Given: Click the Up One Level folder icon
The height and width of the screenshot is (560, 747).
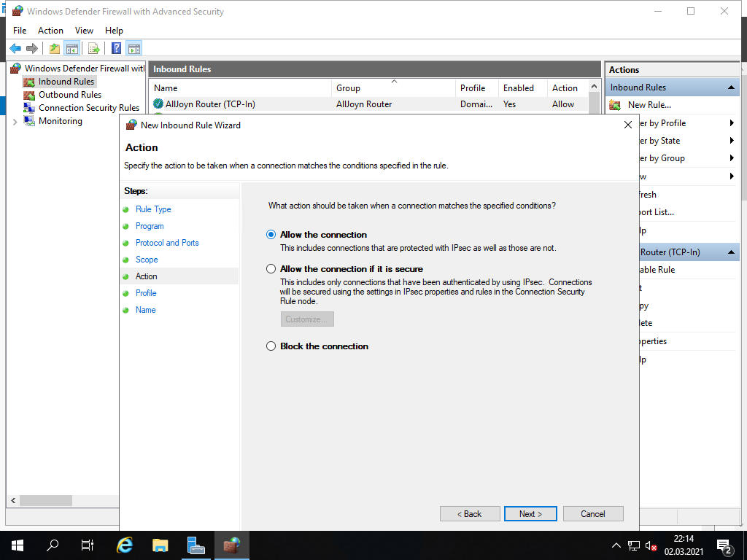Looking at the screenshot, I should [55, 49].
